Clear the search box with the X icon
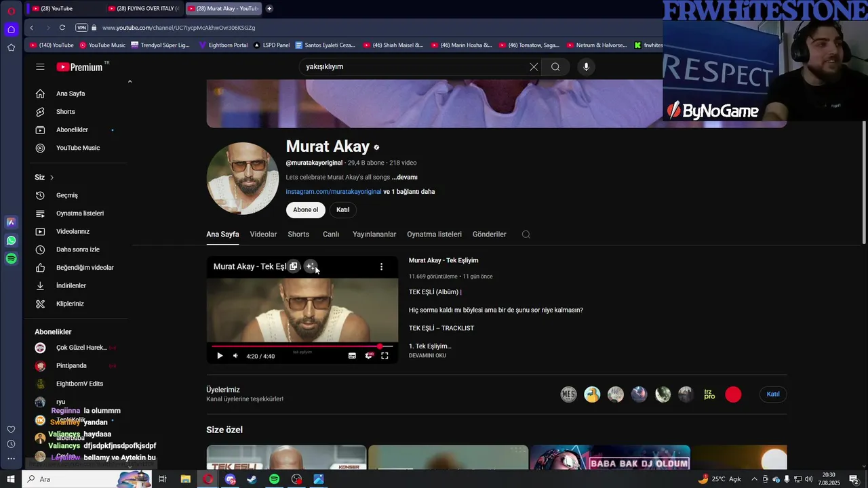Image resolution: width=868 pixels, height=488 pixels. (x=534, y=66)
